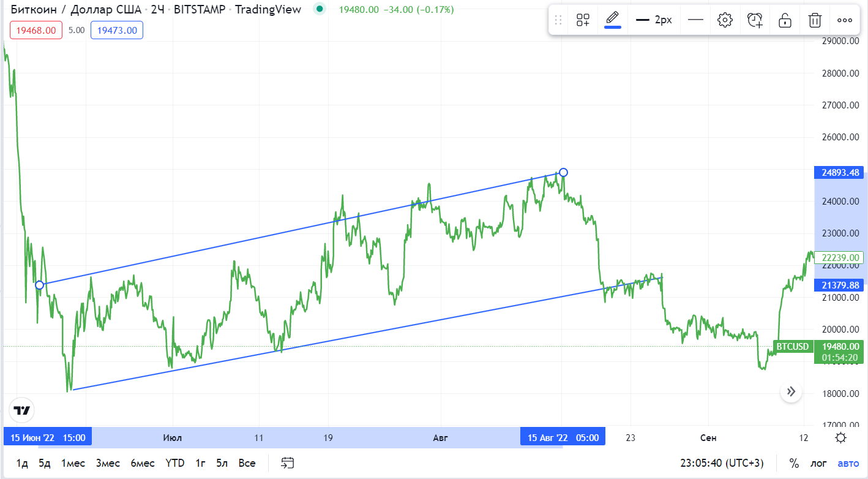The image size is (868, 479).
Task: Click the 24893.48 price axis label
Action: tap(838, 173)
